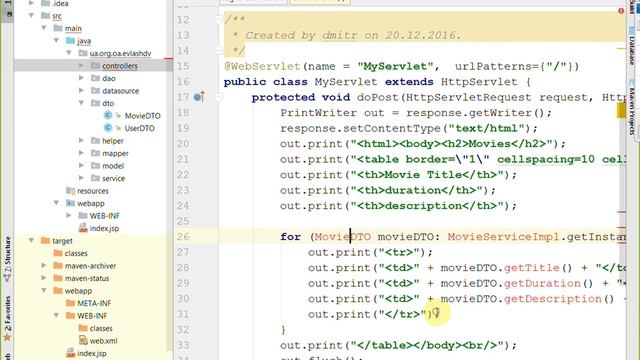Image resolution: width=640 pixels, height=360 pixels.
Task: Select the dto package
Action: tap(108, 103)
